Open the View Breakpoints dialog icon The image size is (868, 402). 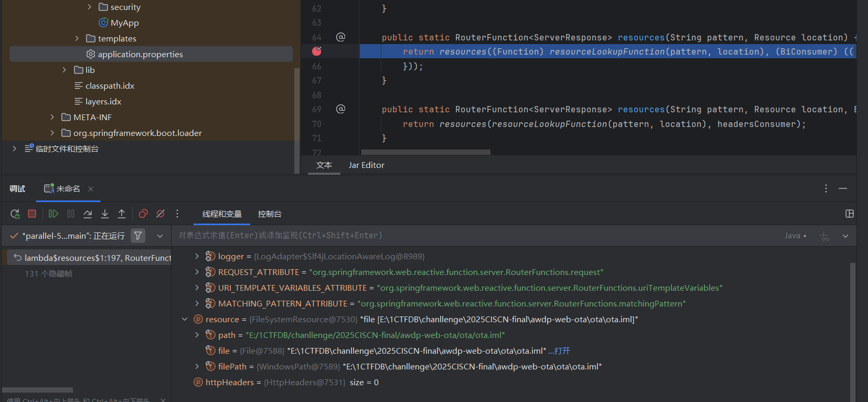tap(143, 214)
